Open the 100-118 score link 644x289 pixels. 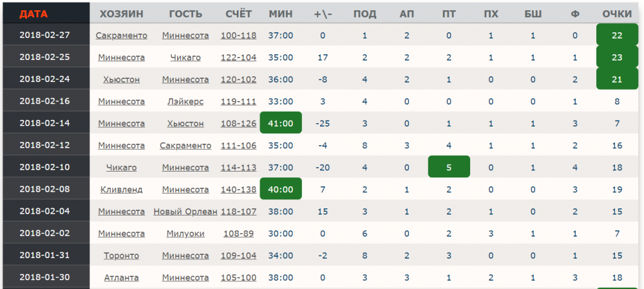point(238,35)
